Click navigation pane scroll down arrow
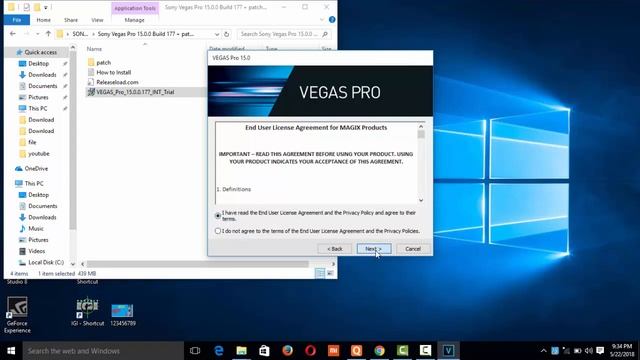Image resolution: width=640 pixels, height=360 pixels. pyautogui.click(x=73, y=264)
